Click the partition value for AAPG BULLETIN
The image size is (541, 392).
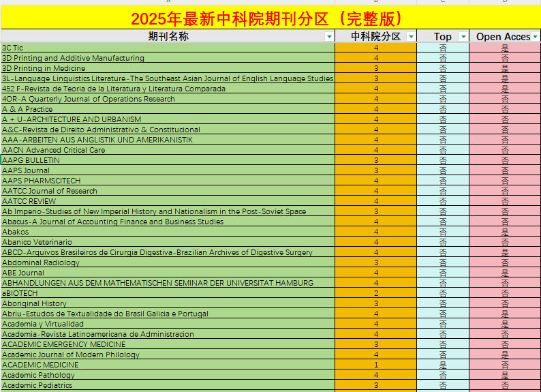tap(375, 160)
